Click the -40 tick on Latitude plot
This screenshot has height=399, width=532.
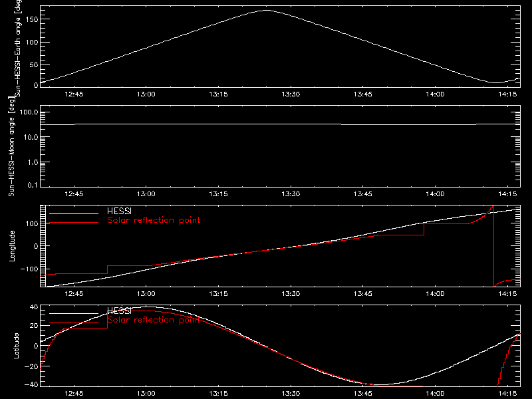31,384
